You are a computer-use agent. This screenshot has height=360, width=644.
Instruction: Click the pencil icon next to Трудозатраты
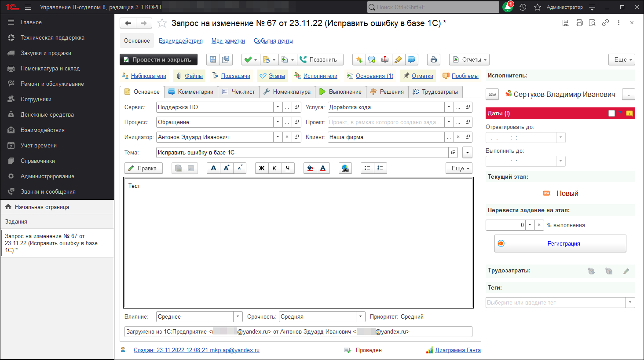[626, 271]
